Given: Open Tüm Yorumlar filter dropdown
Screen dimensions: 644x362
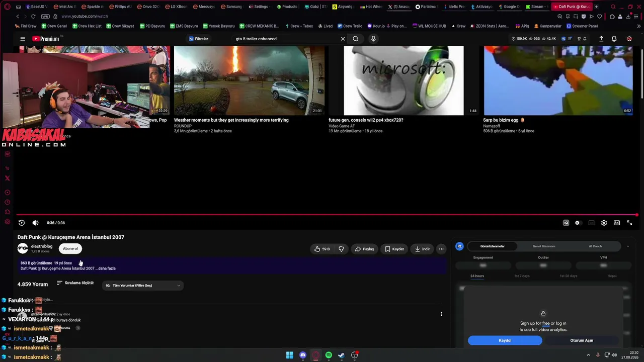Looking at the screenshot, I should [143, 286].
